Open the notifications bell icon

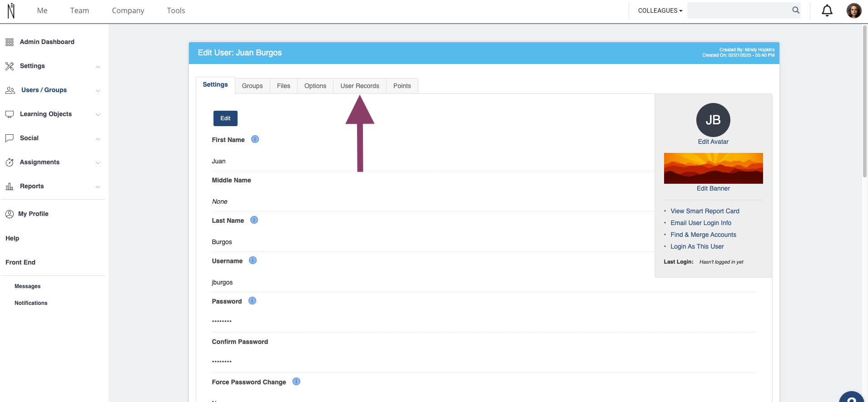click(x=827, y=10)
